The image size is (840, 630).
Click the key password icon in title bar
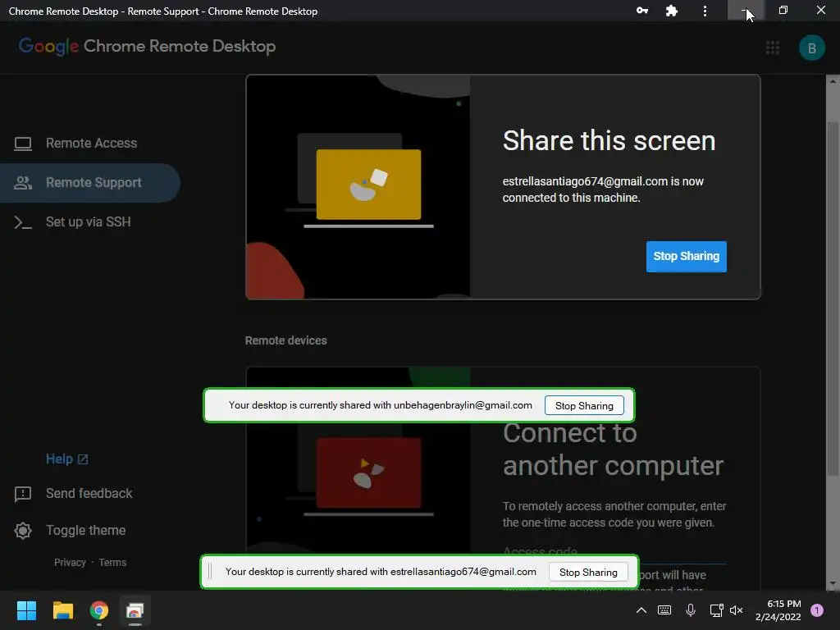(x=641, y=11)
